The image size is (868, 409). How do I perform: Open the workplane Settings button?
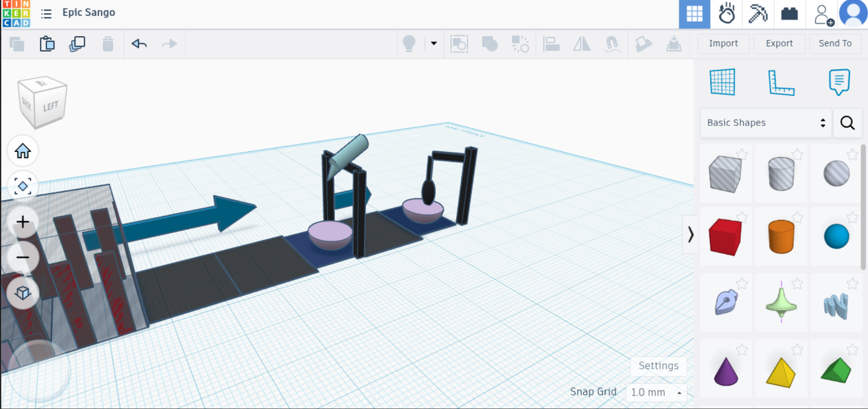pos(658,366)
